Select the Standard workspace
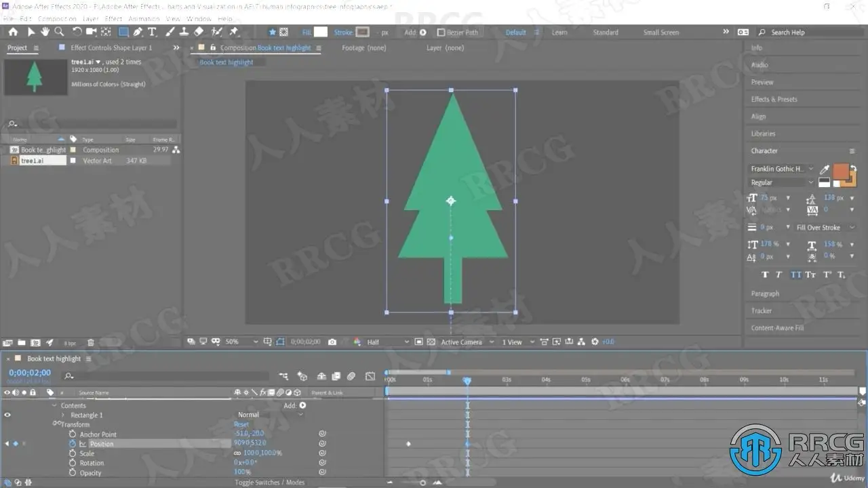 pos(606,33)
